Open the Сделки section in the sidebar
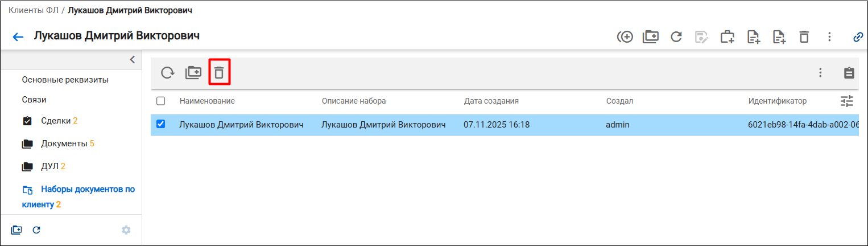The height and width of the screenshot is (246, 868). (x=56, y=121)
